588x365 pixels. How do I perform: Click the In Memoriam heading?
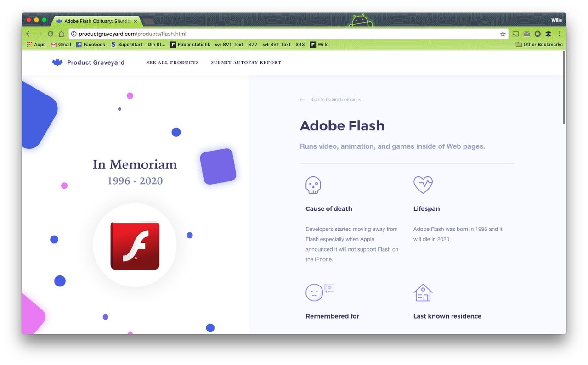[135, 164]
